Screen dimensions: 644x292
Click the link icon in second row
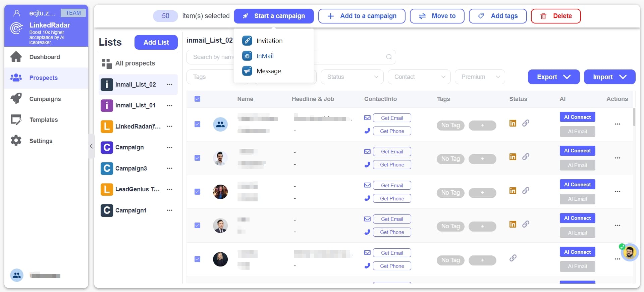(526, 157)
